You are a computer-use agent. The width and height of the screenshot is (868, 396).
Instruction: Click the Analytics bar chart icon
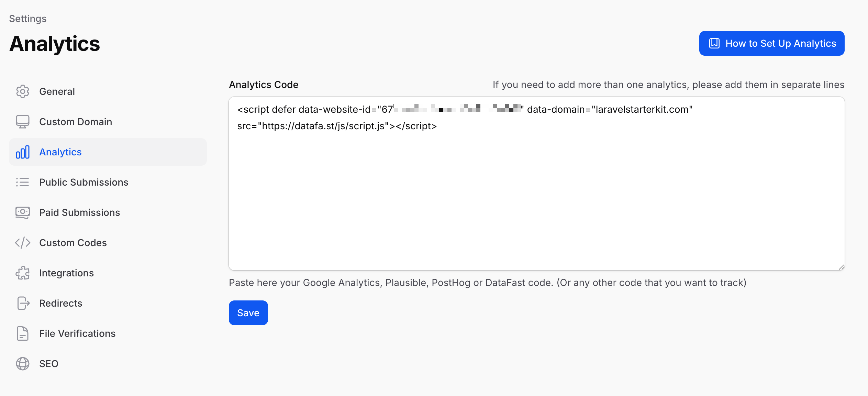22,152
